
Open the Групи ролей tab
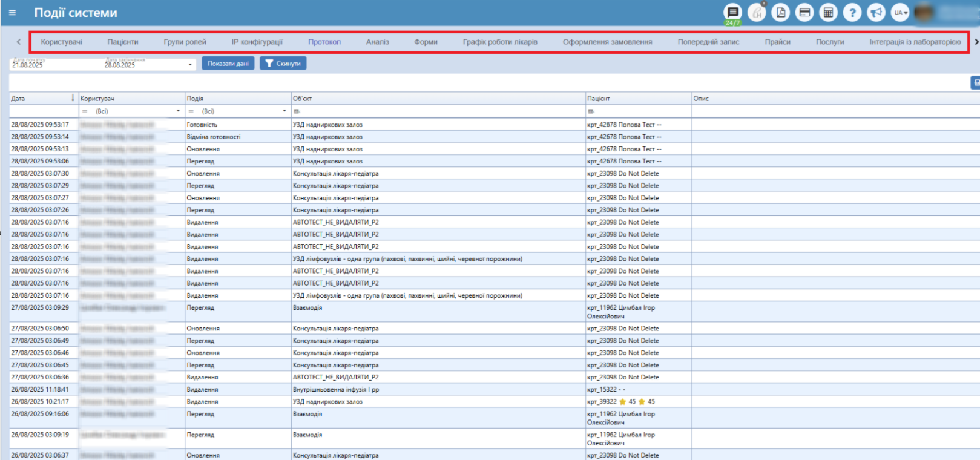185,42
